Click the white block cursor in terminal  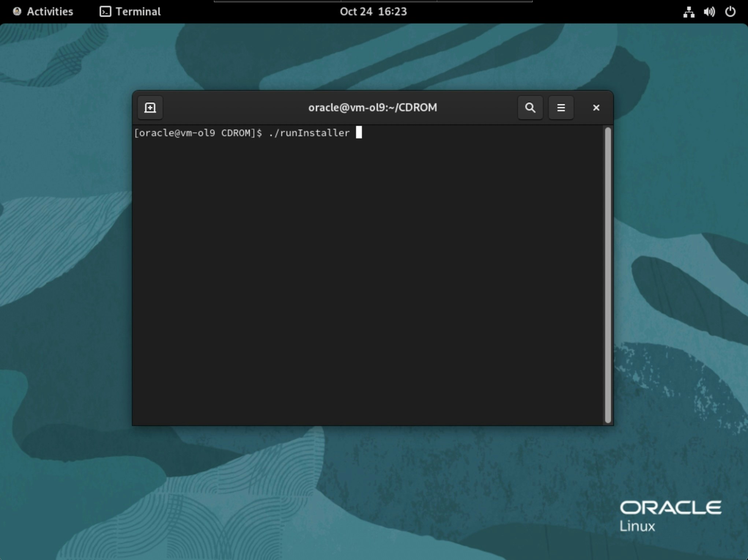[359, 132]
